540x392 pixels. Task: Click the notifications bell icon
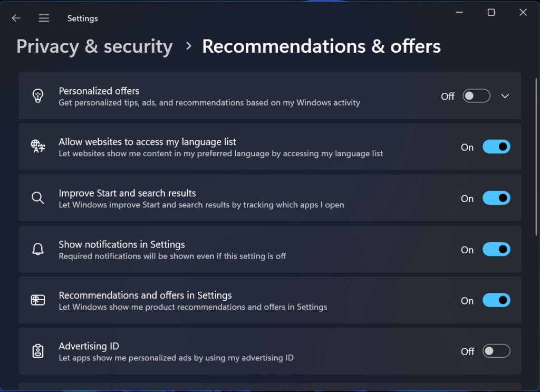coord(37,248)
